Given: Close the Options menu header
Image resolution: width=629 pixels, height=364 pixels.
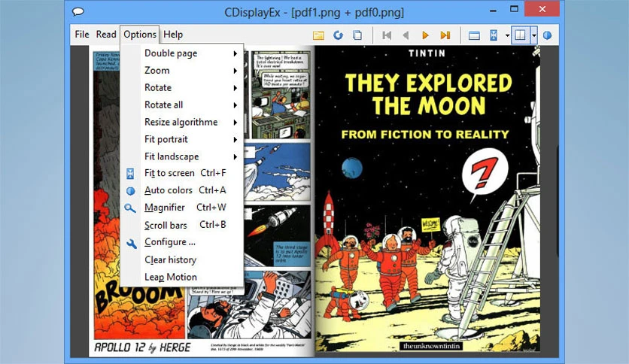Looking at the screenshot, I should tap(140, 35).
